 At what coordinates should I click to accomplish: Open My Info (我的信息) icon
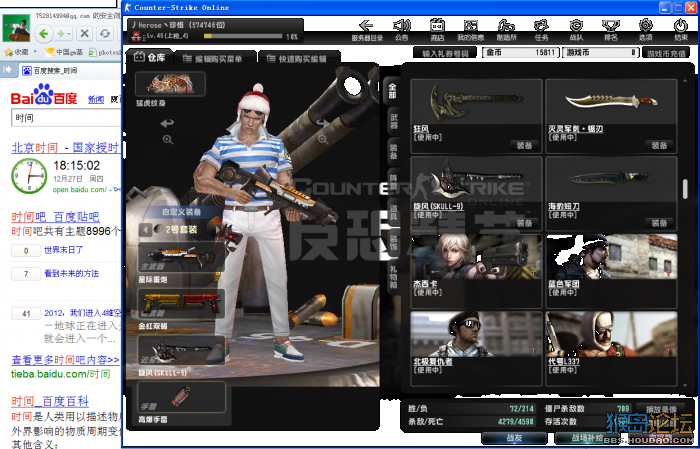tap(471, 29)
